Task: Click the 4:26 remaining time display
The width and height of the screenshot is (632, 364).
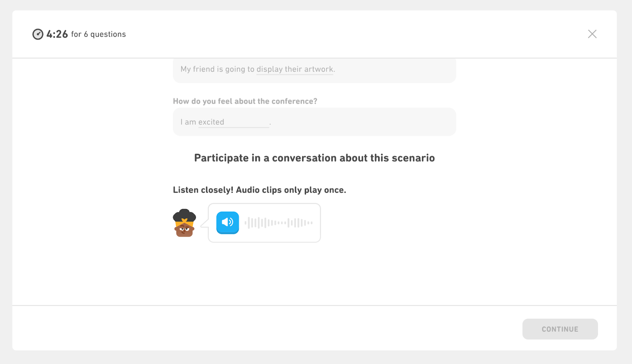Action: click(x=57, y=34)
